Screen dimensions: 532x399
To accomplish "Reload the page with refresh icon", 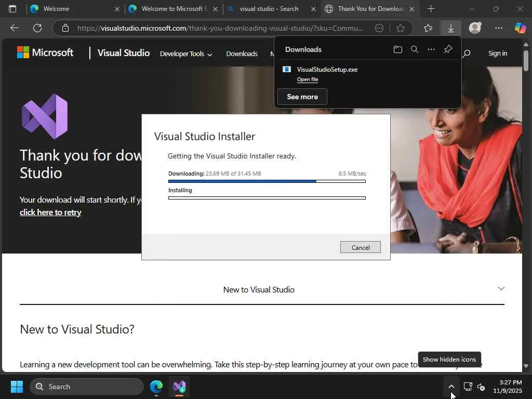I will pyautogui.click(x=37, y=28).
